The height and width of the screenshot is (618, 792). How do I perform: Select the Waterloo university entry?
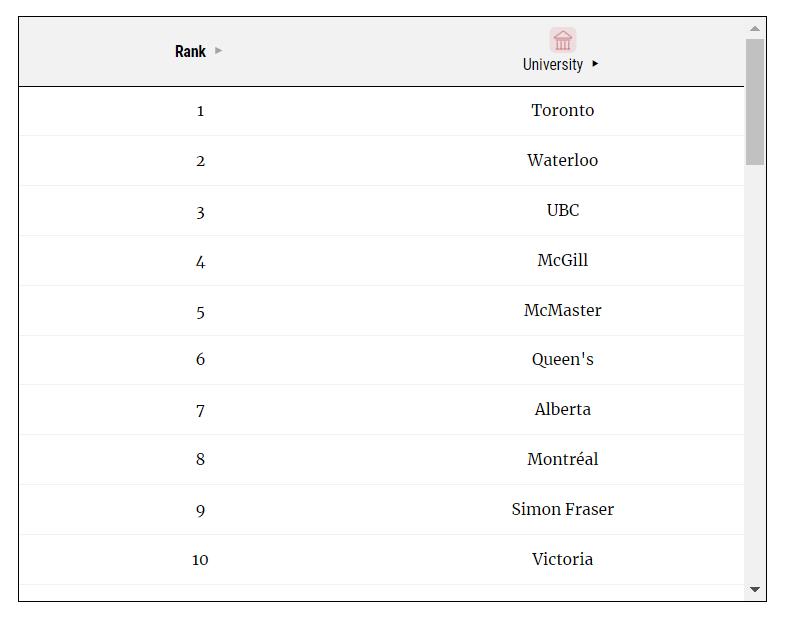[x=562, y=161]
